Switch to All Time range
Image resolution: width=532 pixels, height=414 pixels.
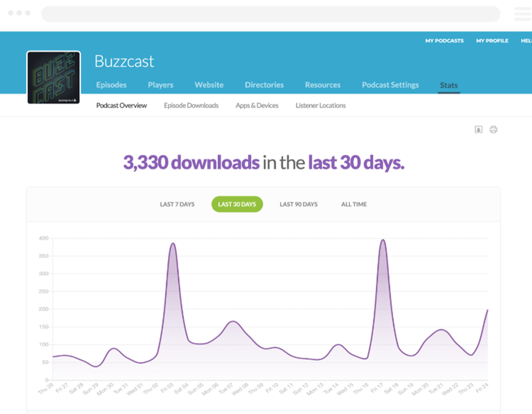[x=354, y=204]
